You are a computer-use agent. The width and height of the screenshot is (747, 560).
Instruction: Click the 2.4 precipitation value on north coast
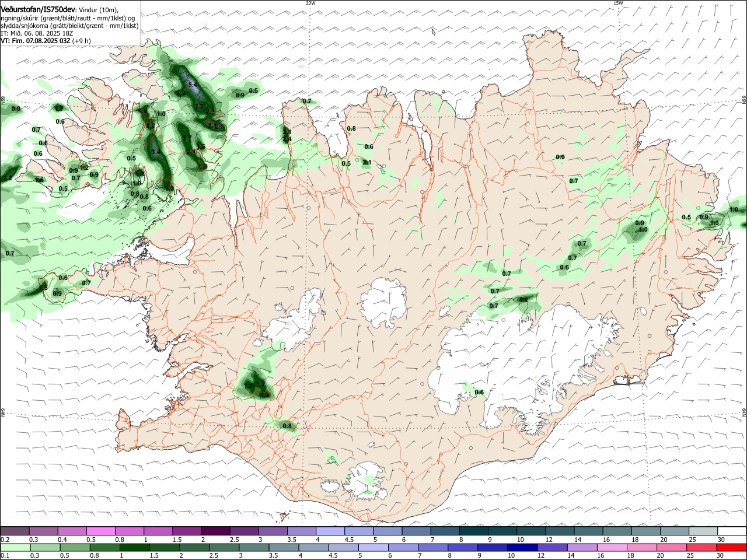(x=287, y=139)
